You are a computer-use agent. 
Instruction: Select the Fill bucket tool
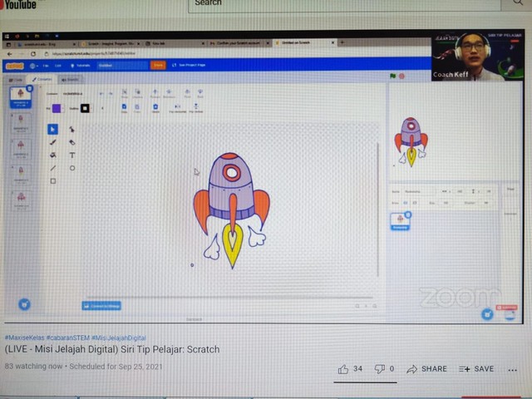52,155
